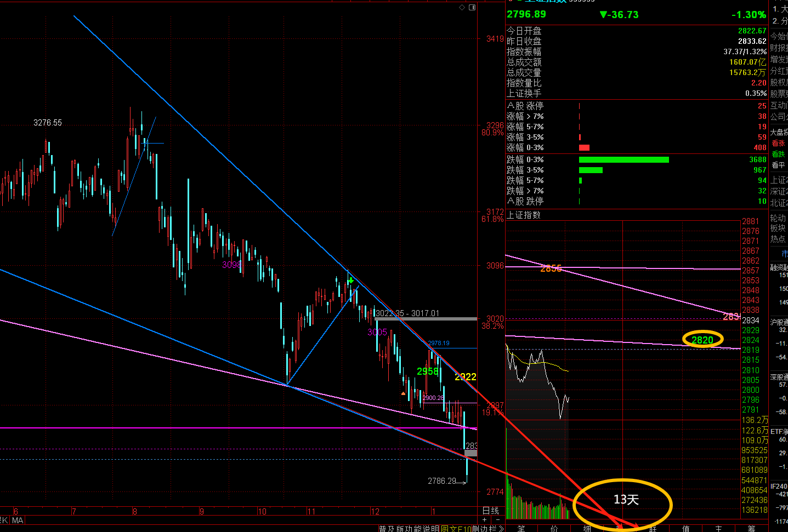Image resolution: width=788 pixels, height=532 pixels.
Task: Click the 上证换手 row
Action: pos(637,93)
